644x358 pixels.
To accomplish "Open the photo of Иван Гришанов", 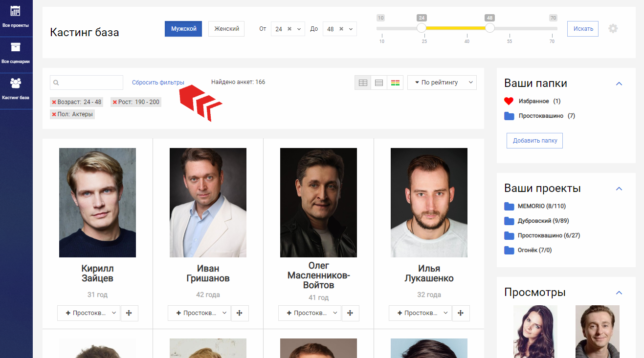I will 208,203.
